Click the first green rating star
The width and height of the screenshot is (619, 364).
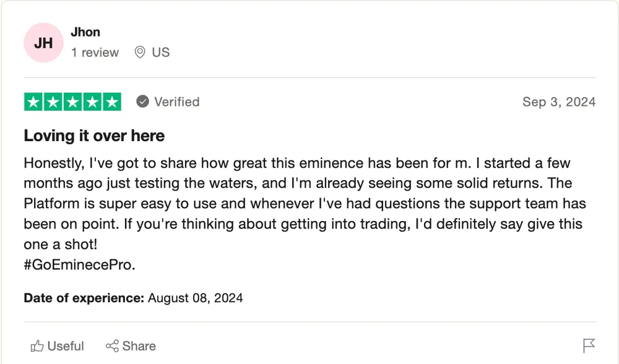pyautogui.click(x=33, y=102)
